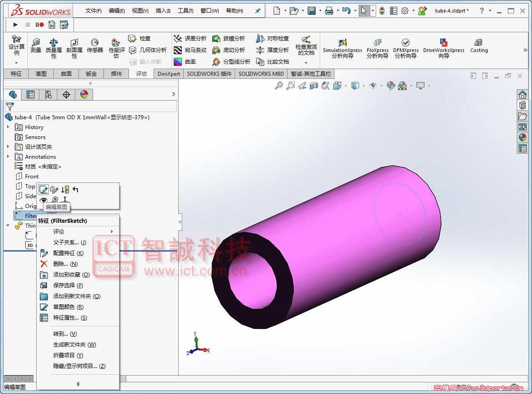Screen dimensions: 532x394
Task: Open the 设计算例 dropdown arrow
Action: click(x=16, y=63)
